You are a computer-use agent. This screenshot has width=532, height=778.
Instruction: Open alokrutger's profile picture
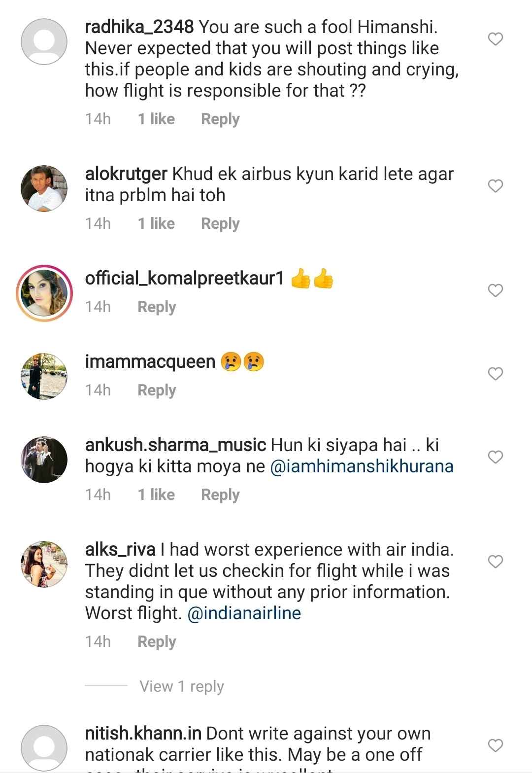click(44, 188)
